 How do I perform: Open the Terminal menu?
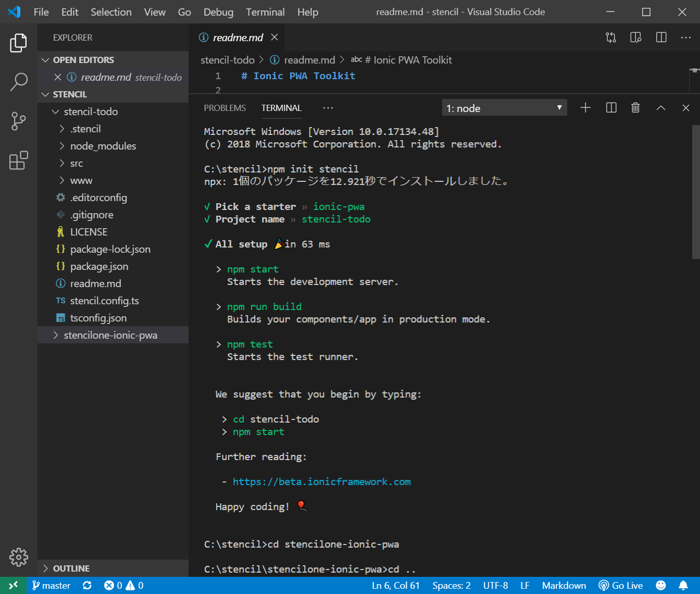(265, 12)
